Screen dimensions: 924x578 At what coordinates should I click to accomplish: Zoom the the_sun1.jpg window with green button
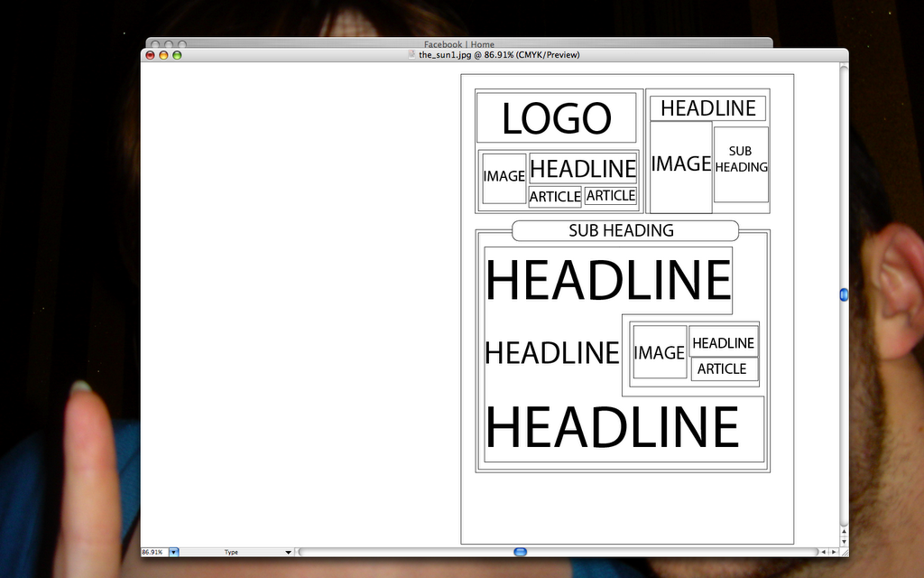coord(177,55)
